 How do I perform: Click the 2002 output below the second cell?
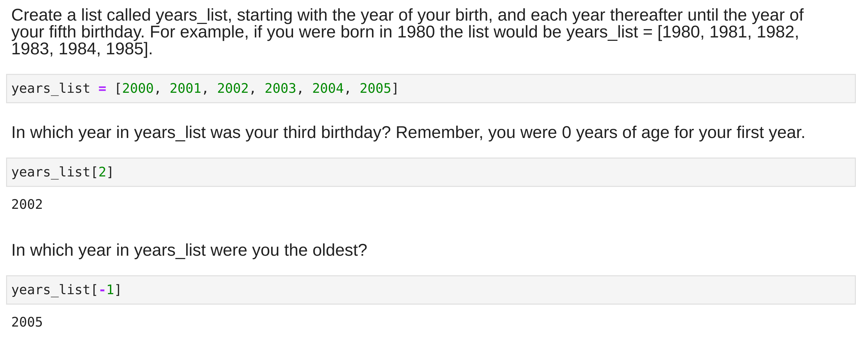tap(27, 204)
